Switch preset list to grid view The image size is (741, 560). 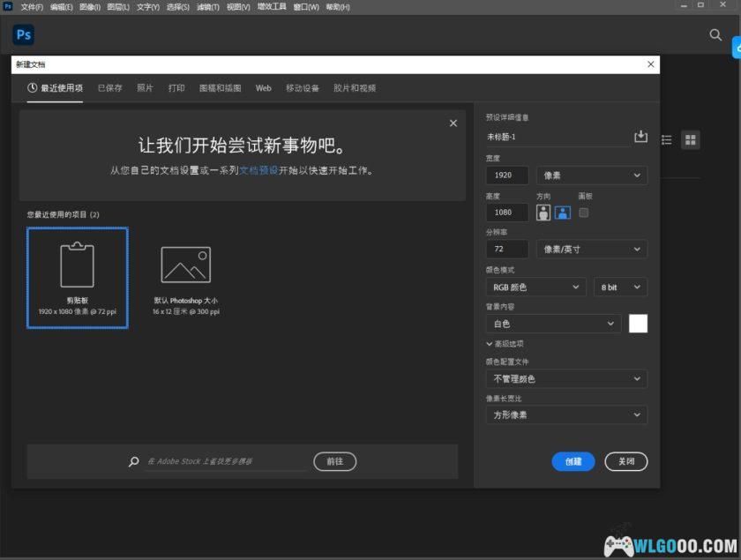(691, 138)
